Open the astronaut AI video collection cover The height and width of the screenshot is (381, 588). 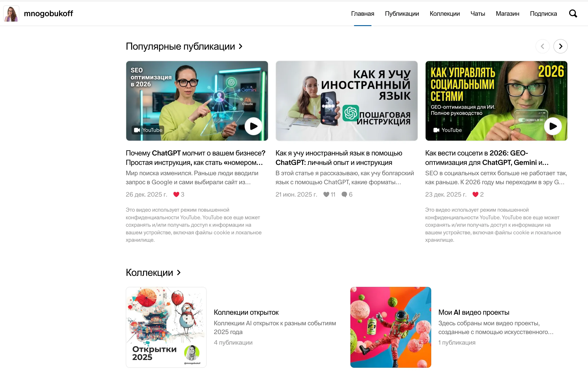[391, 327]
